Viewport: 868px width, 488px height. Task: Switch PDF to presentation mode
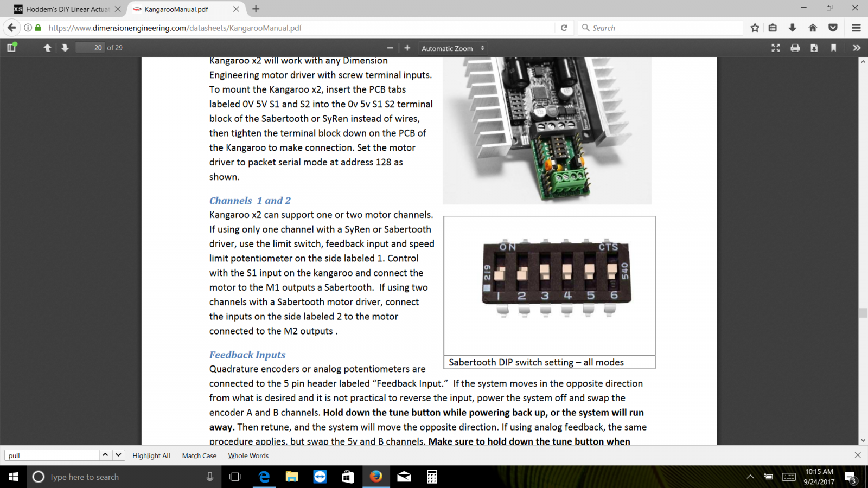tap(776, 48)
